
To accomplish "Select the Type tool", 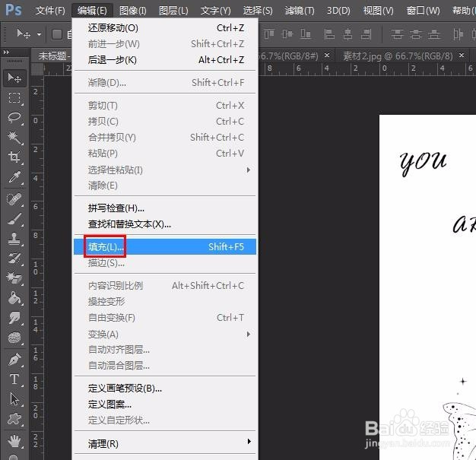I will coord(14,379).
